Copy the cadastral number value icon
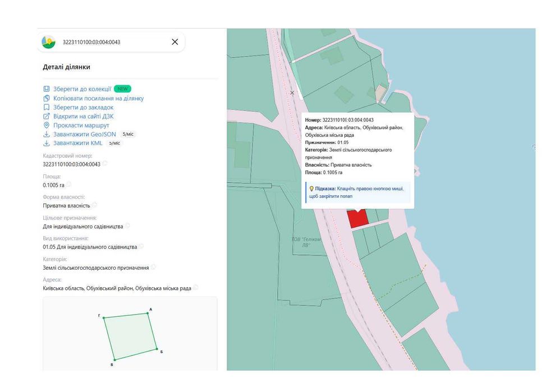 (105, 163)
